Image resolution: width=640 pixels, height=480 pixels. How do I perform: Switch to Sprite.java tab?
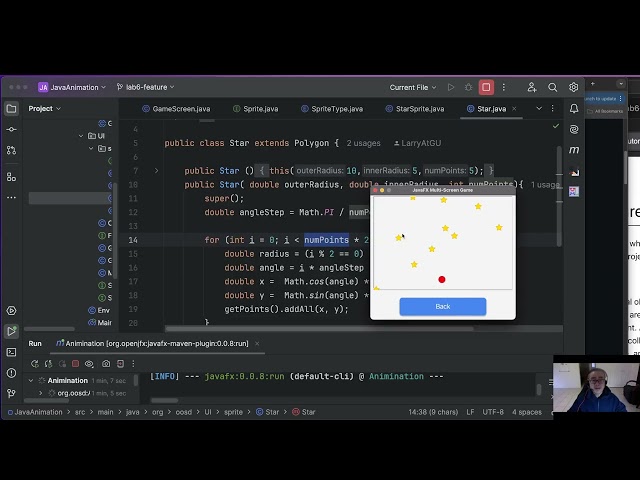tap(256, 109)
